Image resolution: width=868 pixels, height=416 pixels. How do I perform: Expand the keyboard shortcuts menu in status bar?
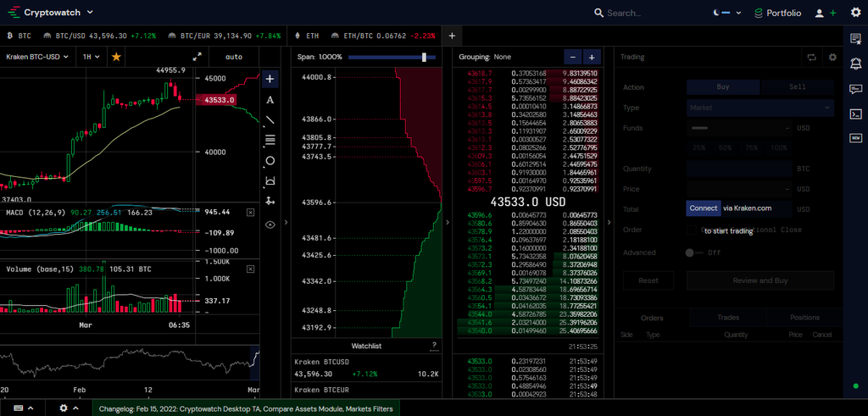coord(23,408)
